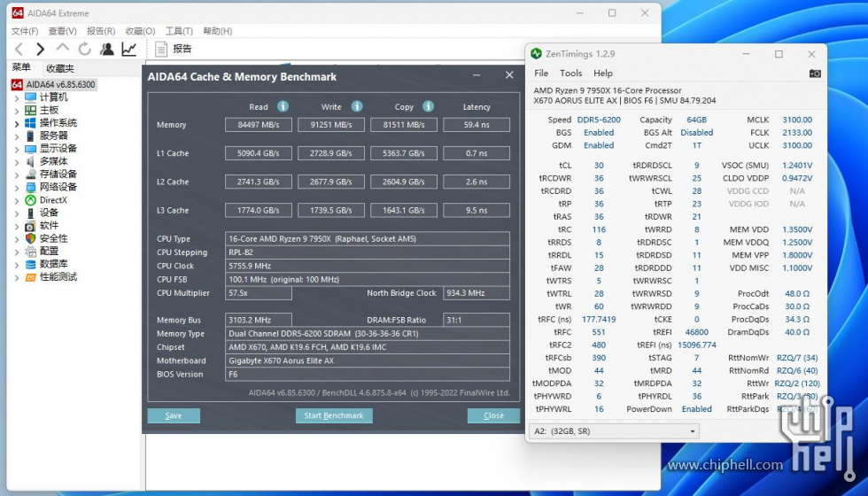Click the L3 Cache Read value 1774.0 GB/s
This screenshot has width=868, height=496.
tap(259, 211)
